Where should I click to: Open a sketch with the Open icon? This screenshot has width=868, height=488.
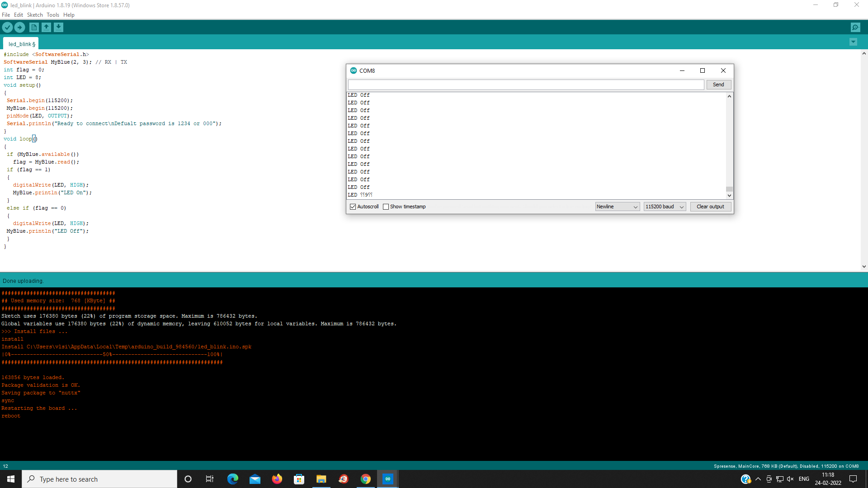(x=46, y=28)
